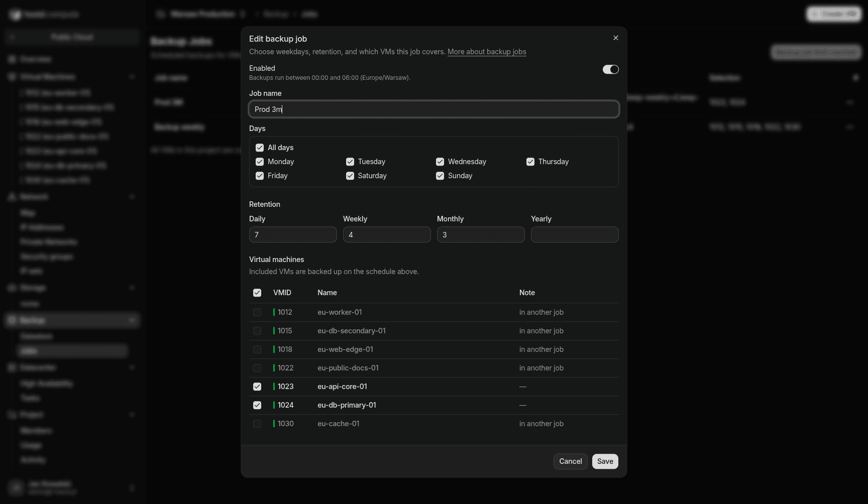The image size is (868, 504).
Task: Click the VMID 1030 cell
Action: point(284,424)
